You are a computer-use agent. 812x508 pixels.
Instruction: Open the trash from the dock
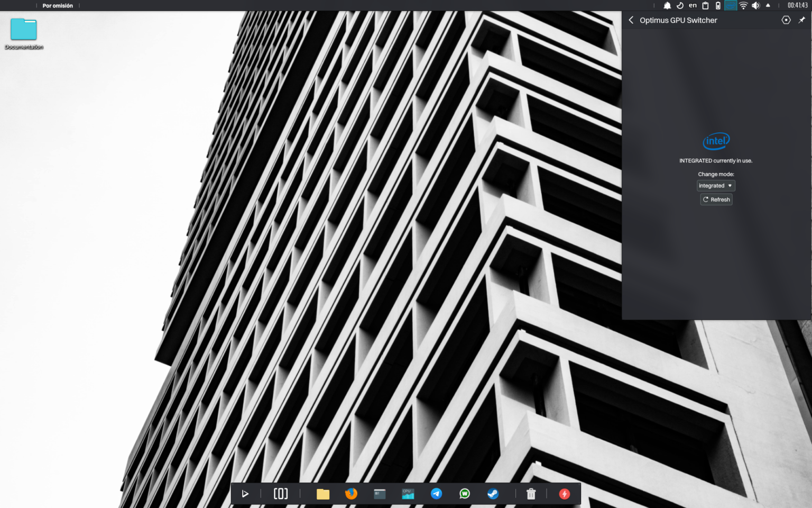(531, 494)
